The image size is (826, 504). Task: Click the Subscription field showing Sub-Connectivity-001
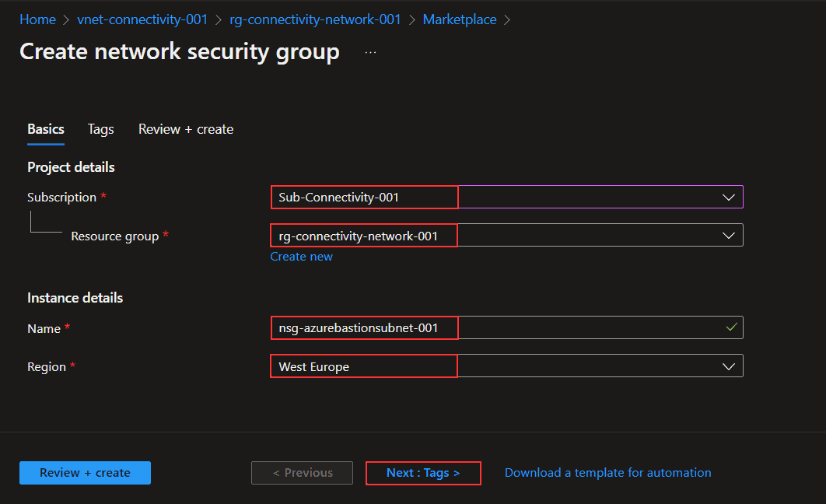tap(364, 197)
